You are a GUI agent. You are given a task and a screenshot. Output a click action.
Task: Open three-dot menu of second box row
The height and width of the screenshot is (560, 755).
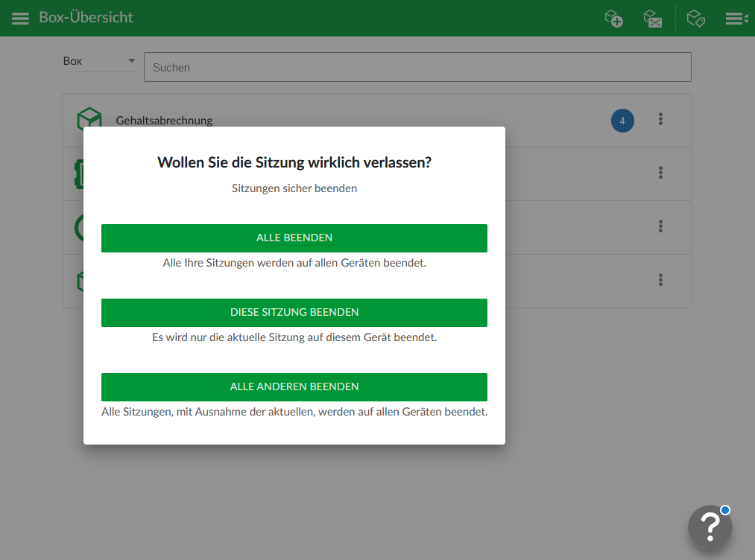pyautogui.click(x=660, y=173)
